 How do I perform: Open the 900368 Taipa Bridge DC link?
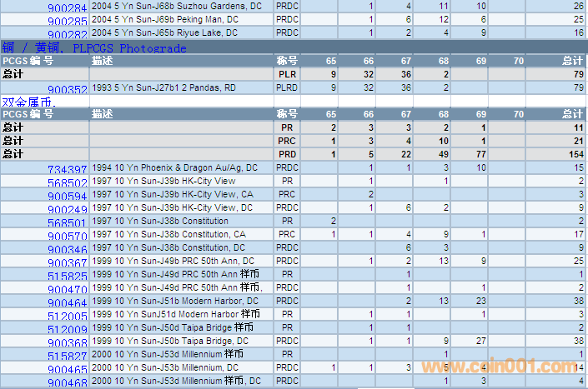tap(68, 342)
